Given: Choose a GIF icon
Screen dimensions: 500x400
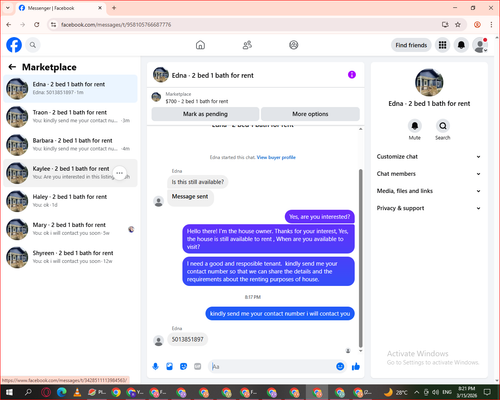Looking at the screenshot, I should click(198, 367).
